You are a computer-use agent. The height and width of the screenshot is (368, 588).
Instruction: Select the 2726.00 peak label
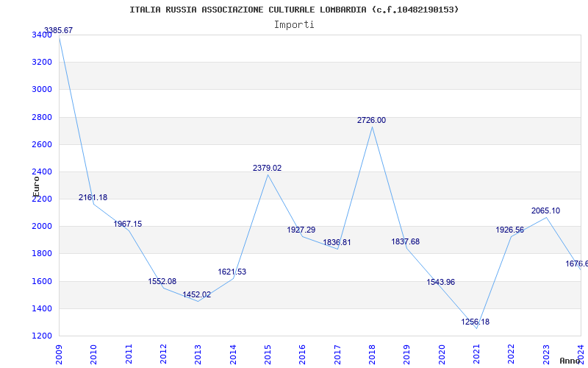pos(371,121)
